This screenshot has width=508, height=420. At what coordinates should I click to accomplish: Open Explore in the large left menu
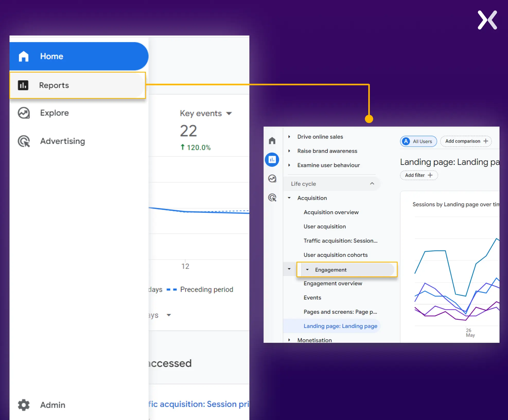click(54, 113)
